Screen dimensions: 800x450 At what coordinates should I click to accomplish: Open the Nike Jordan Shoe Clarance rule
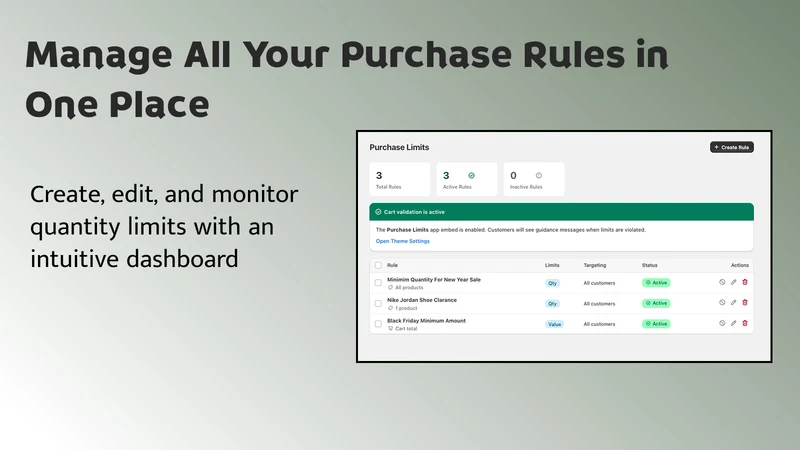point(422,300)
